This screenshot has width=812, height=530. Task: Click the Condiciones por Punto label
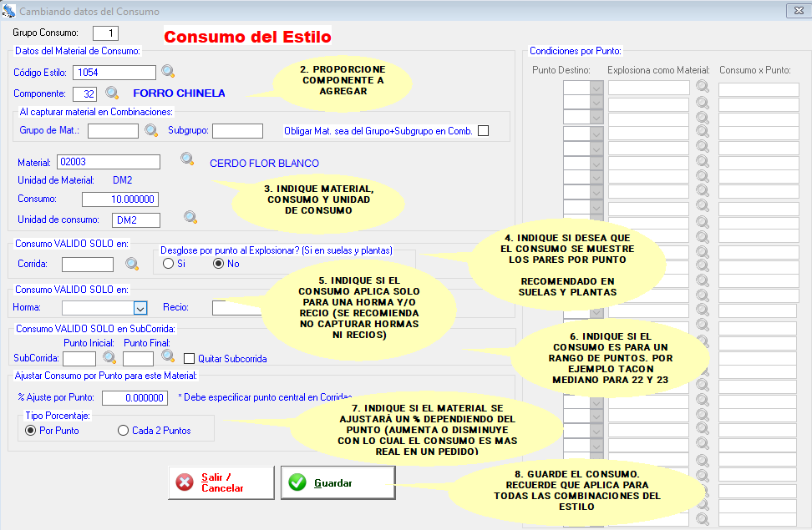click(x=576, y=51)
